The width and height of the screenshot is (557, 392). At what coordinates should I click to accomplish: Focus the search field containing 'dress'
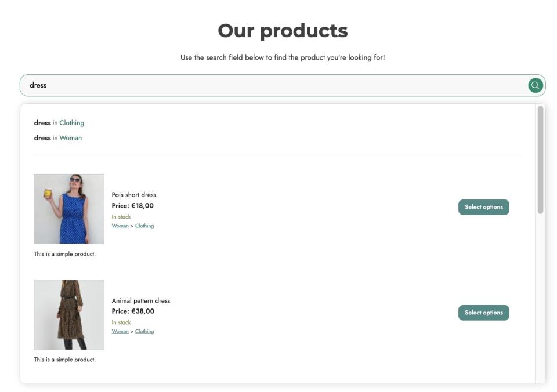pyautogui.click(x=273, y=85)
